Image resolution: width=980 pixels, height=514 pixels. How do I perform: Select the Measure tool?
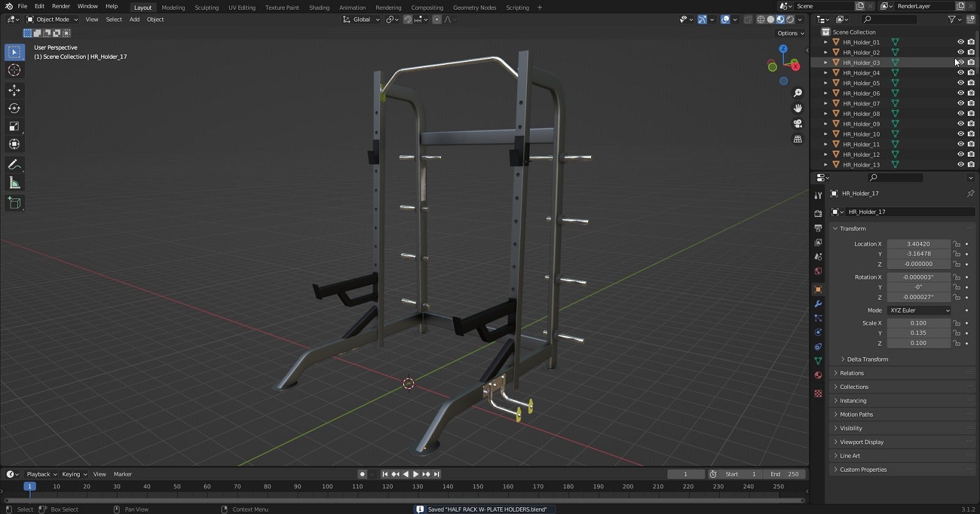[14, 183]
